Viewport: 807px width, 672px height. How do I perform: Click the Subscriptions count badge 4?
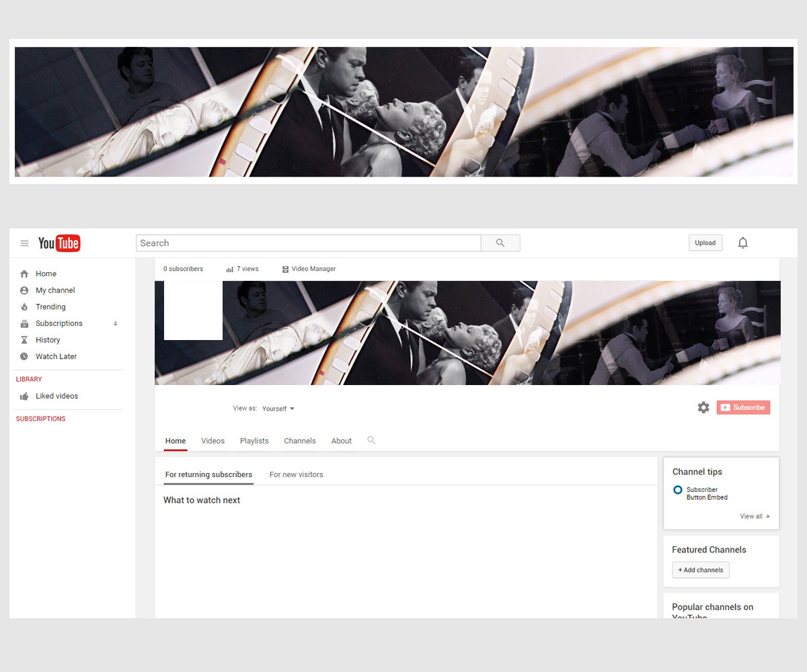(115, 324)
